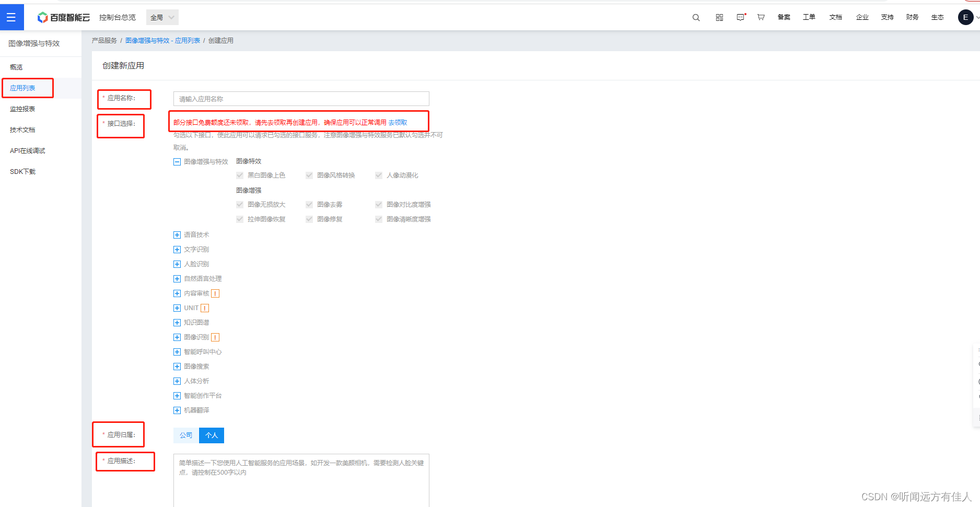Expand the 智能呼叫中心 node
The width and height of the screenshot is (980, 507).
pos(177,352)
